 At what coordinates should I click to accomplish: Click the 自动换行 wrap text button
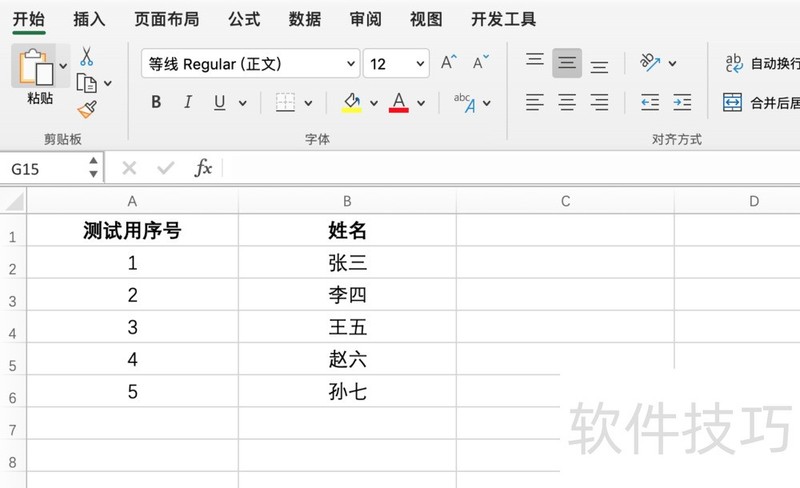pos(762,63)
